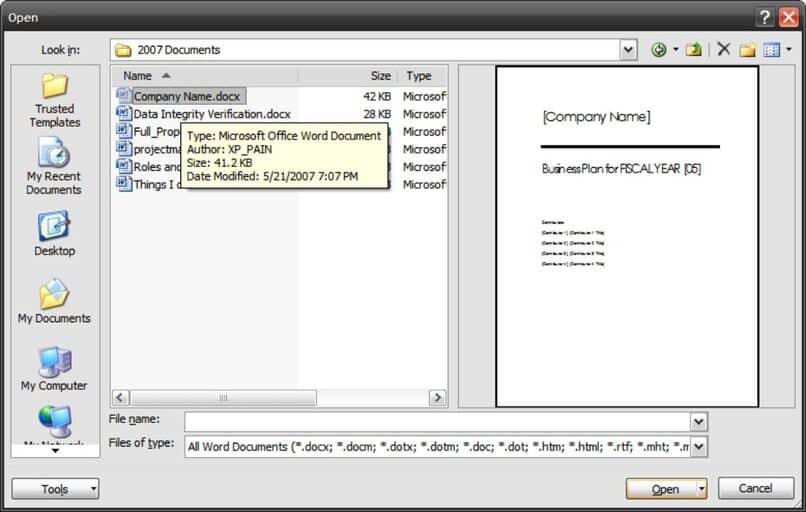The height and width of the screenshot is (512, 806).
Task: Click Word icon beside Full_Prop file
Action: (x=123, y=131)
